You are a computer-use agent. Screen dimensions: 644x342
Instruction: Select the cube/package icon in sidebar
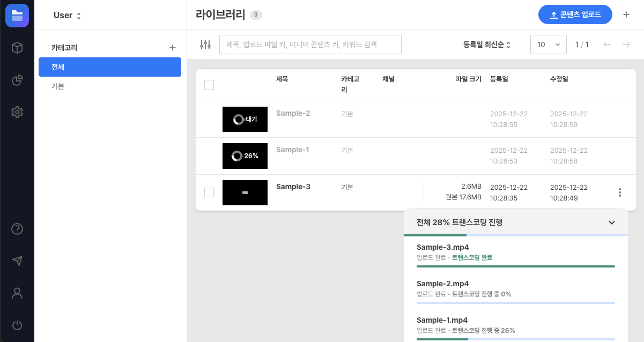pos(17,48)
